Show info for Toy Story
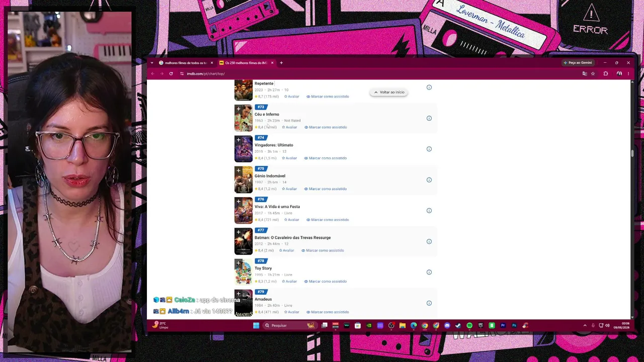The image size is (644, 362). tap(429, 272)
